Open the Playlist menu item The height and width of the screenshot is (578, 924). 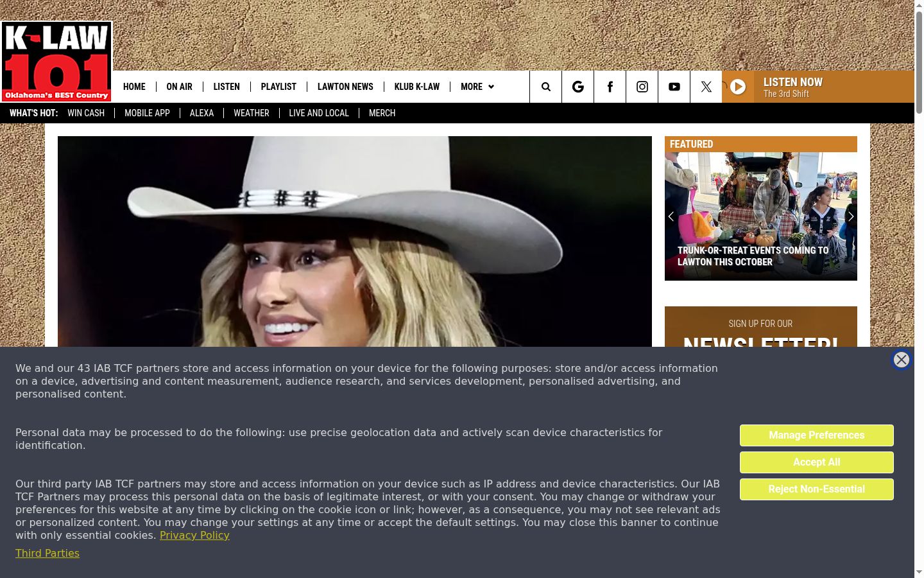(x=278, y=87)
